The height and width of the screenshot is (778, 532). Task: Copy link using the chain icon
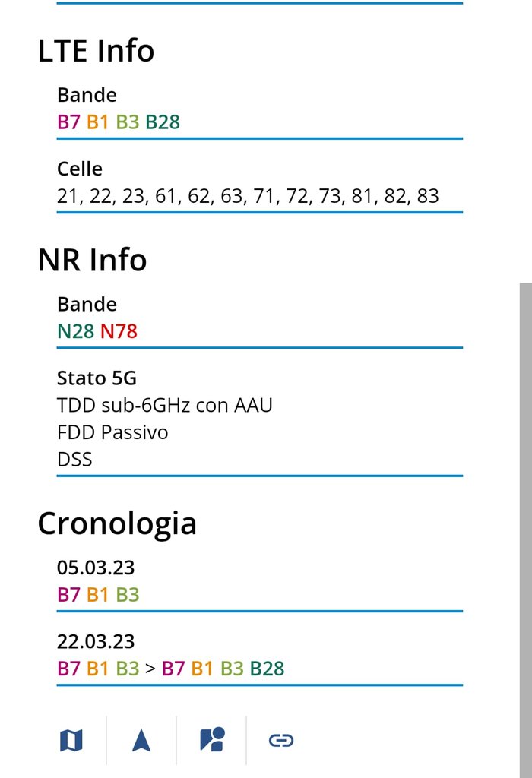281,740
